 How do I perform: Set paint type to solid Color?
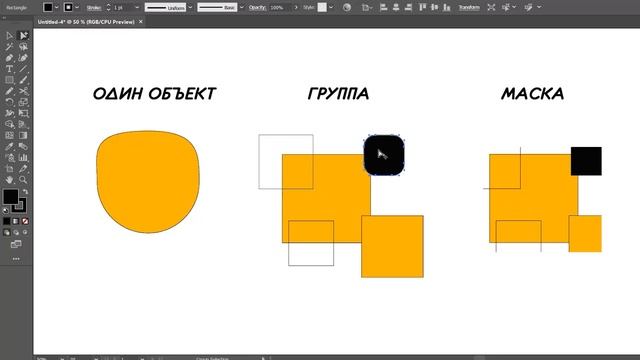(7, 221)
